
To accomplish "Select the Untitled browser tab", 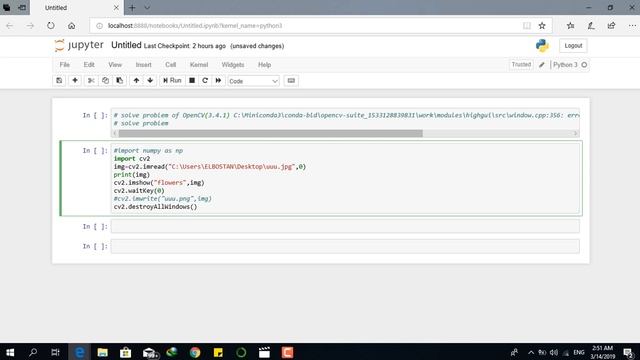I will coord(76,8).
